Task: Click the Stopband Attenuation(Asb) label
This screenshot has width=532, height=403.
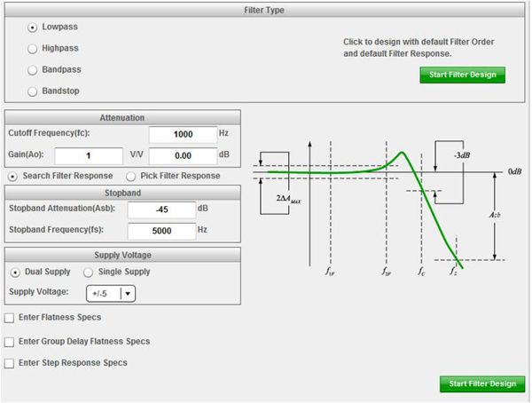Action: point(62,209)
